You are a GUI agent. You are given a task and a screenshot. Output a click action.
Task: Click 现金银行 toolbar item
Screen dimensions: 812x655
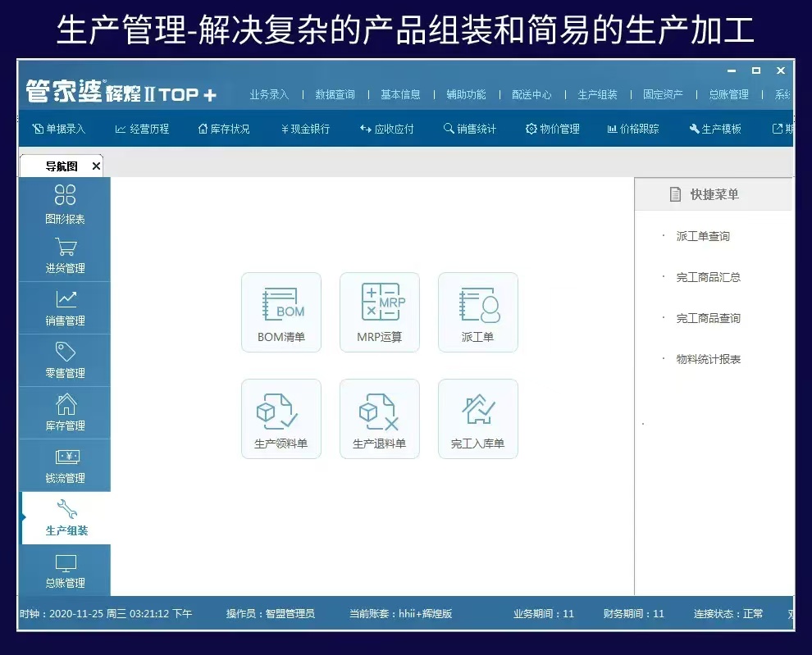(306, 129)
